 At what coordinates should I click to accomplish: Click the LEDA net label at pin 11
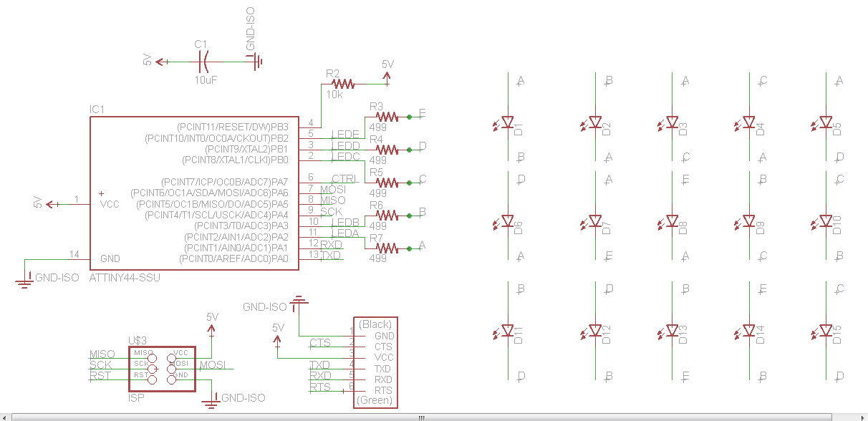tap(345, 233)
